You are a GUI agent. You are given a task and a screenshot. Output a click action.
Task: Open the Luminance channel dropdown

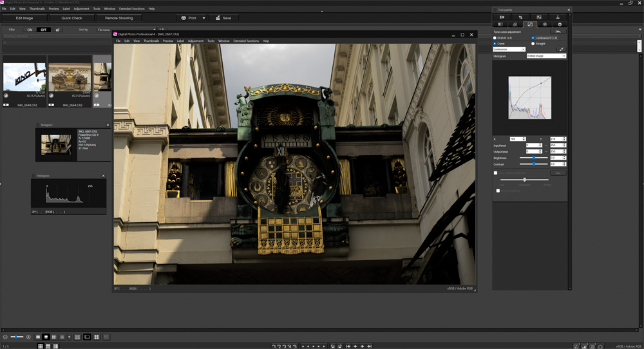tap(509, 50)
